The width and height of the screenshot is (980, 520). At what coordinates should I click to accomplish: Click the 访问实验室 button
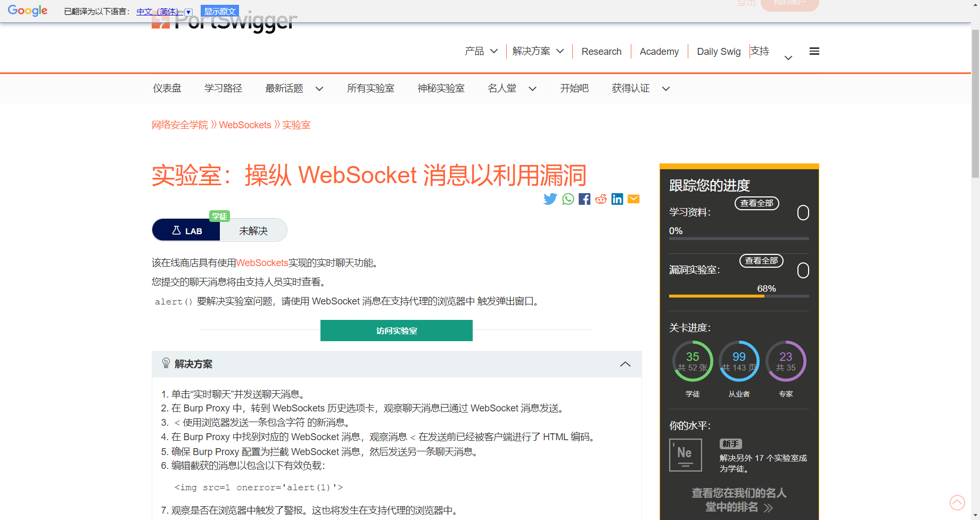click(396, 330)
